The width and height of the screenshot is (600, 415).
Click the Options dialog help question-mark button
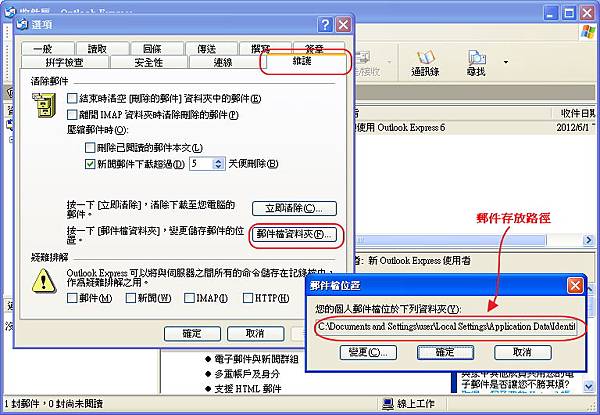pos(325,25)
